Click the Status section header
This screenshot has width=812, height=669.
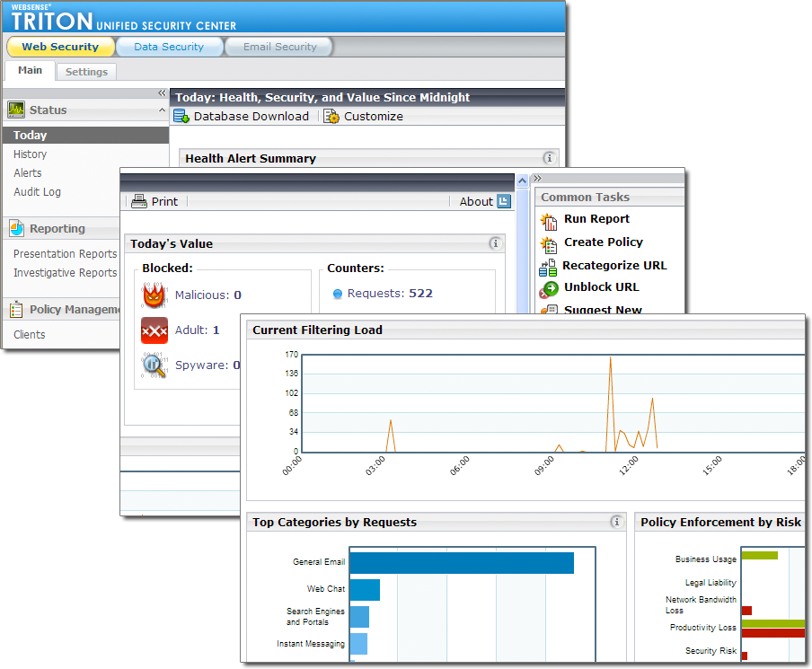[x=86, y=110]
